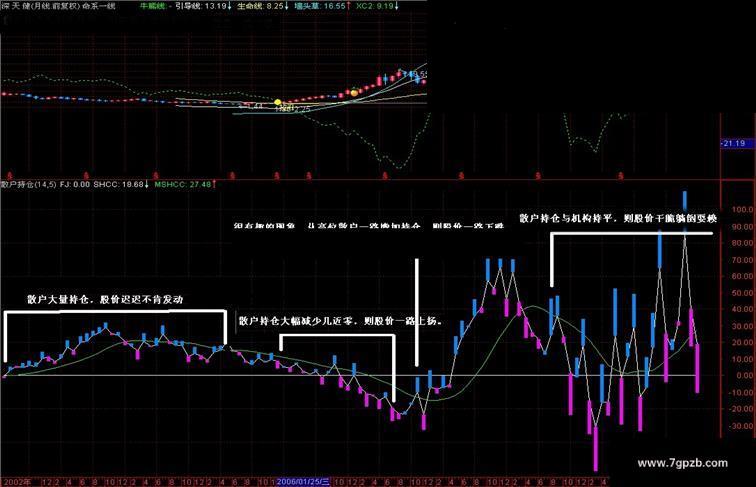Click the 深天健 stock title label
Viewport: 756px width, 487px height.
pos(16,6)
